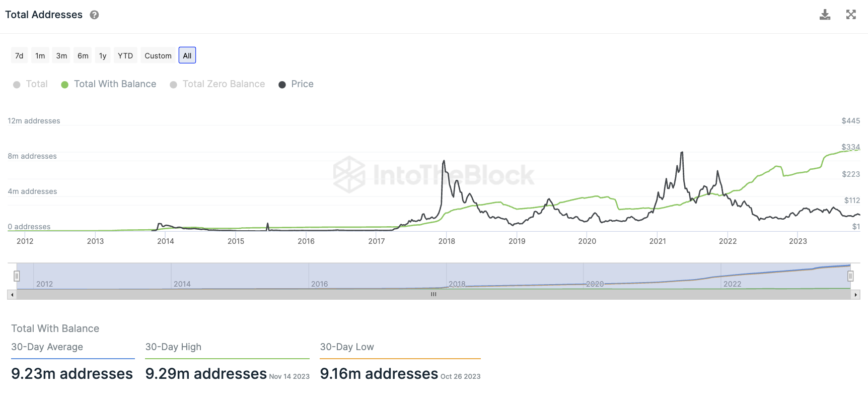Click the help question mark icon

pyautogui.click(x=94, y=15)
